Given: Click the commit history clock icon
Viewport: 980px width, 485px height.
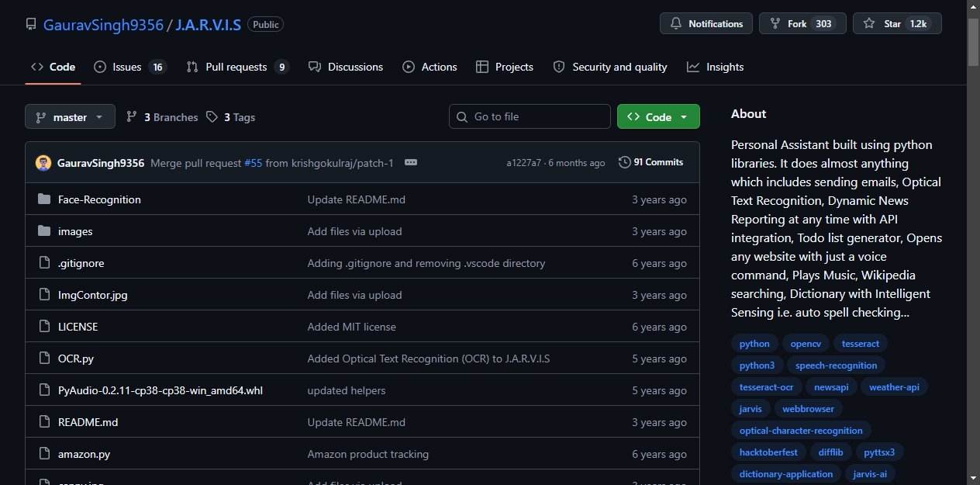Looking at the screenshot, I should [625, 162].
